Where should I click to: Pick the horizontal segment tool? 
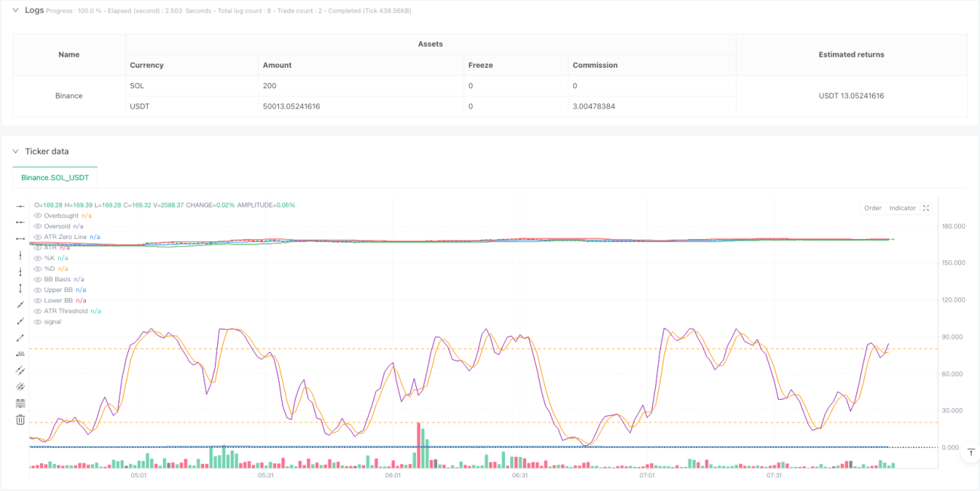[20, 238]
